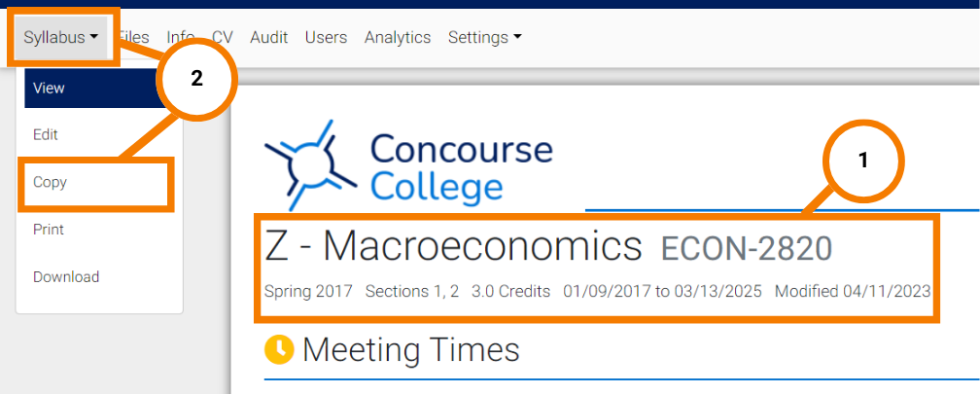Click Download in the Syllabus menu
980x394 pixels.
click(66, 276)
